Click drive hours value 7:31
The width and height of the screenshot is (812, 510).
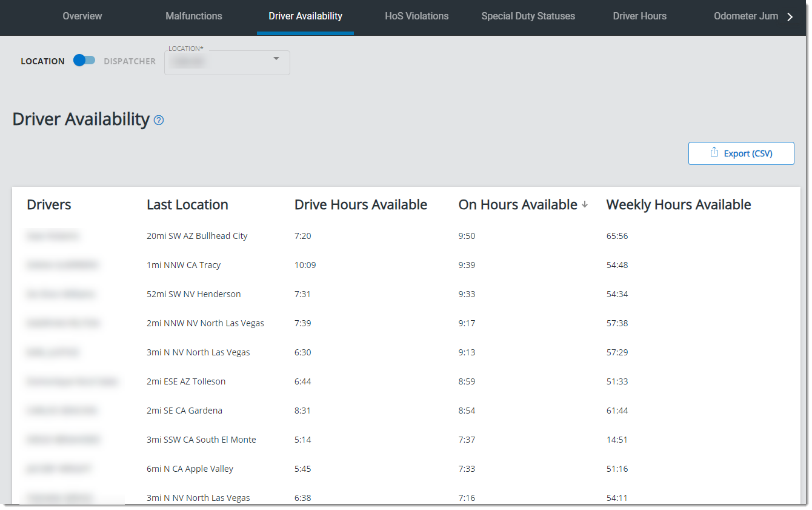coord(303,294)
